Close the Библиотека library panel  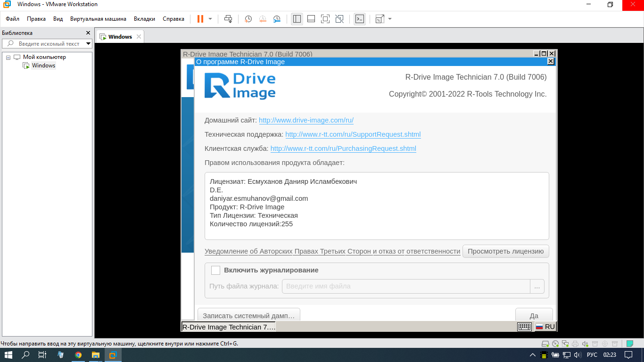coord(88,33)
